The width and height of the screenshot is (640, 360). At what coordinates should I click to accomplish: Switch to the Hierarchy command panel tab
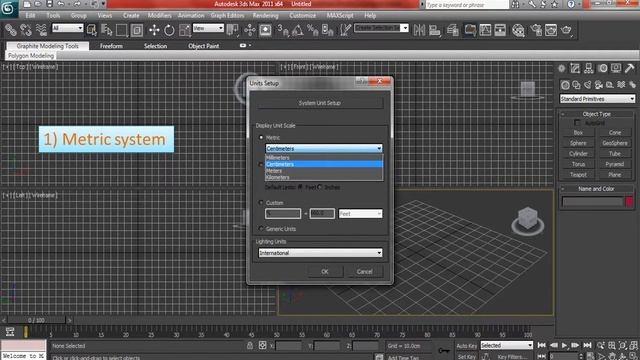[589, 69]
